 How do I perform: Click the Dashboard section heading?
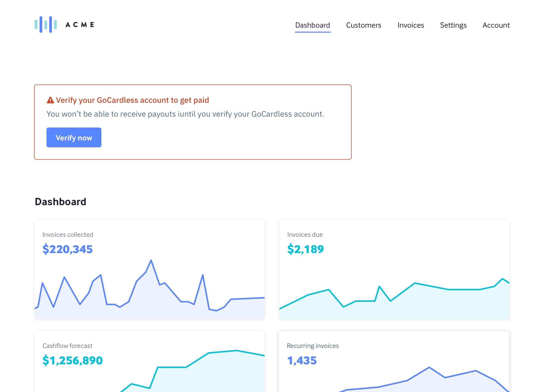point(60,202)
